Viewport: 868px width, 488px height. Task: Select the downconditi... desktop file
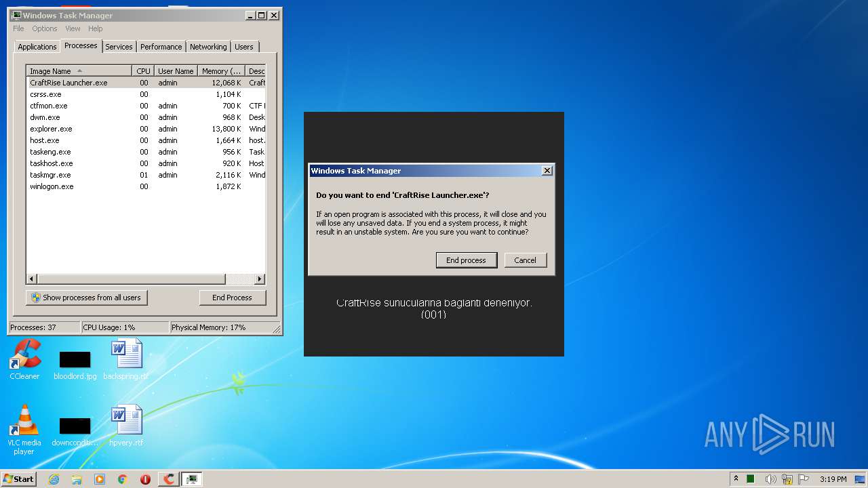click(x=75, y=432)
